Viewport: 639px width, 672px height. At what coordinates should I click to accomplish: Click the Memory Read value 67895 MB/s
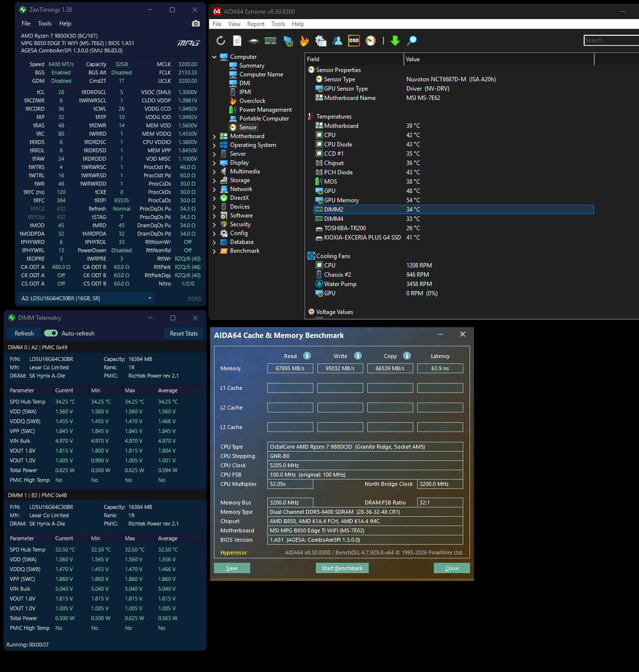coord(290,368)
